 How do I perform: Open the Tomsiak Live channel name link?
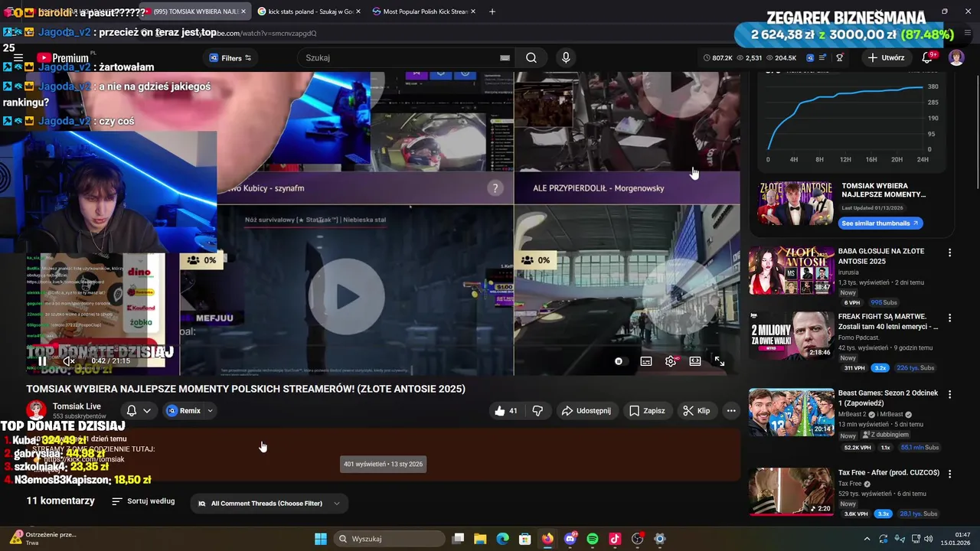coord(77,406)
